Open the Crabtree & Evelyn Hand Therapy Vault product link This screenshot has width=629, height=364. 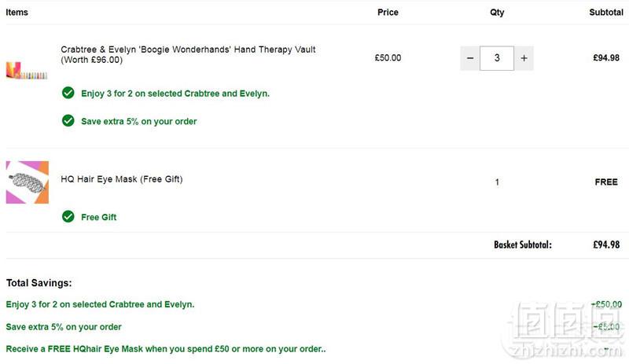point(188,54)
